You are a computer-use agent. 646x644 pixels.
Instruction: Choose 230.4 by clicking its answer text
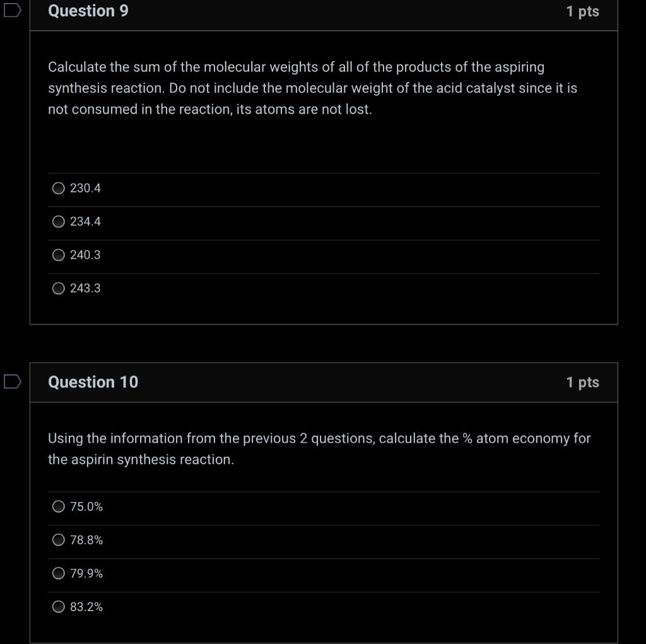point(86,187)
